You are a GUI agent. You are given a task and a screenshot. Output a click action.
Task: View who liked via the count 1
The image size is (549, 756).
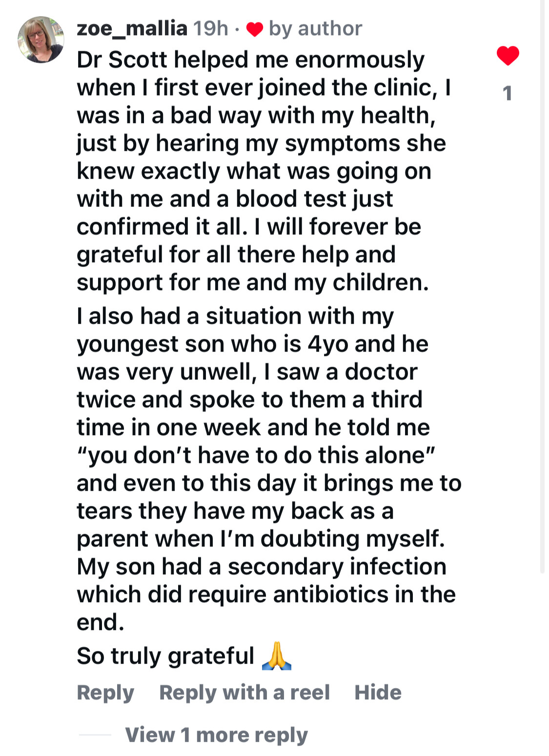tap(508, 93)
